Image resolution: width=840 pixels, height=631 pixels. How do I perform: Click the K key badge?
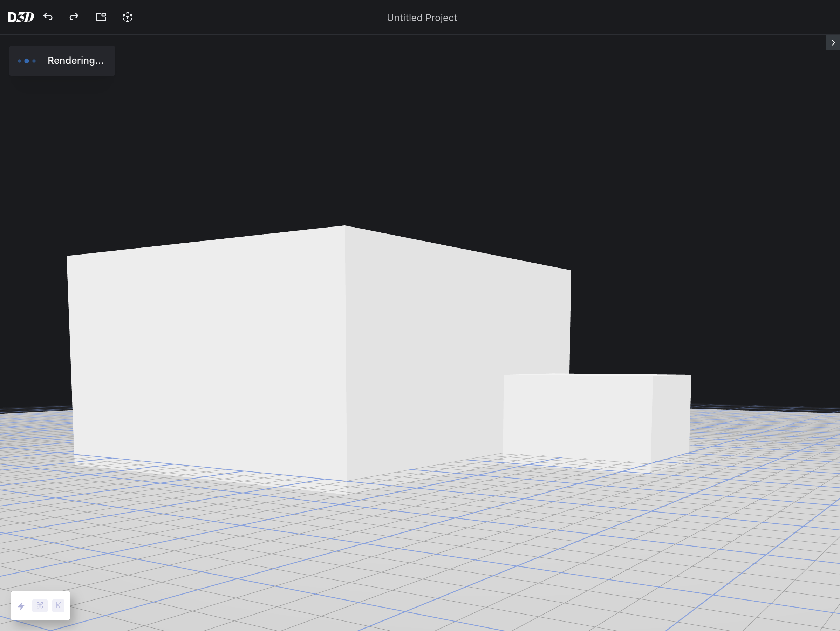(x=58, y=605)
